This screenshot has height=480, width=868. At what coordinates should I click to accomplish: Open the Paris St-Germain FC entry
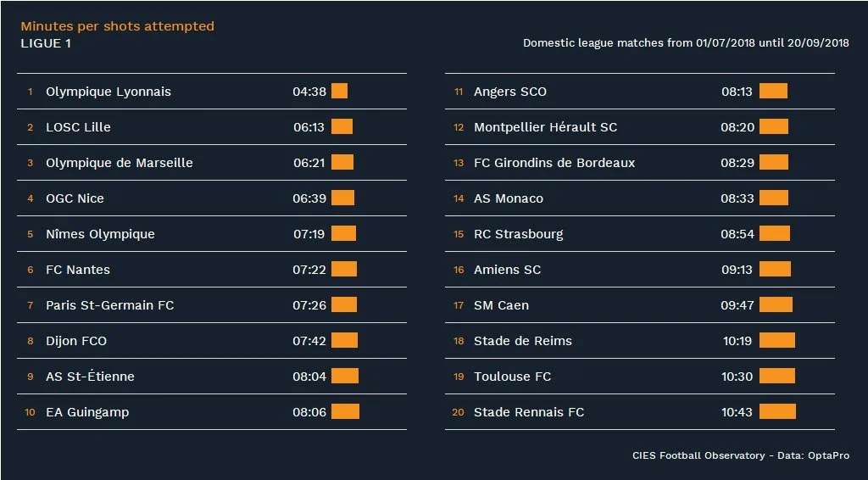[109, 305]
